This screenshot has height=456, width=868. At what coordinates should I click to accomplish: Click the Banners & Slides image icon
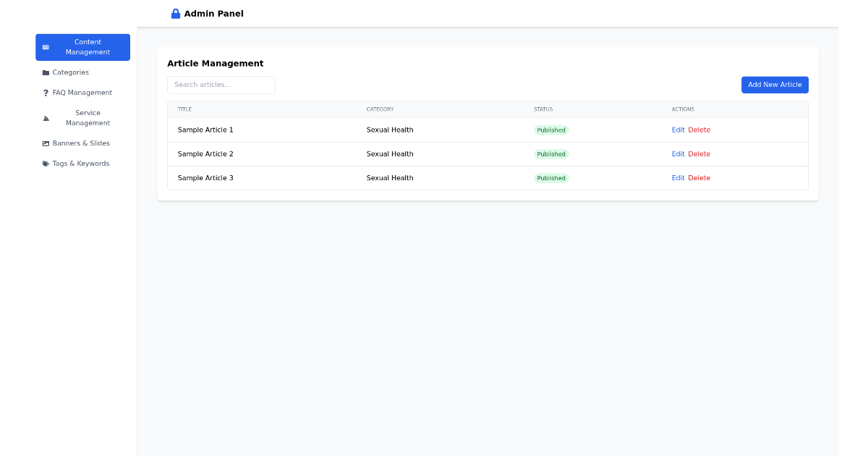45,143
